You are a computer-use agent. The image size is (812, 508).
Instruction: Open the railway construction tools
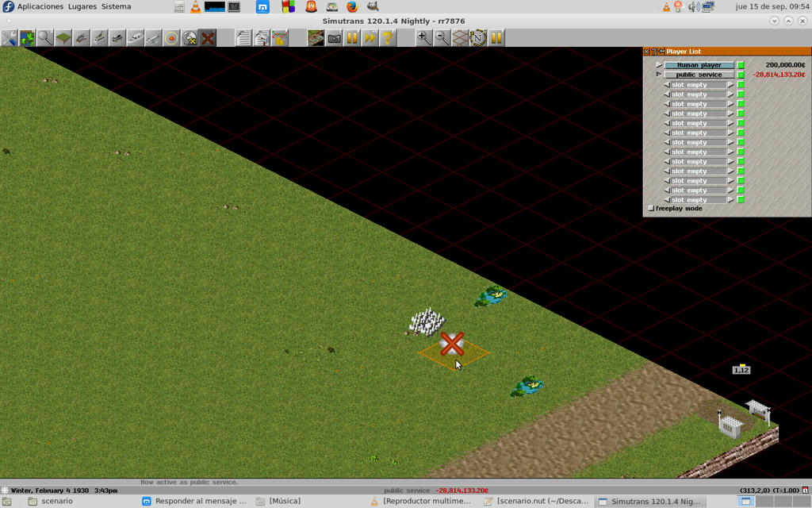82,38
